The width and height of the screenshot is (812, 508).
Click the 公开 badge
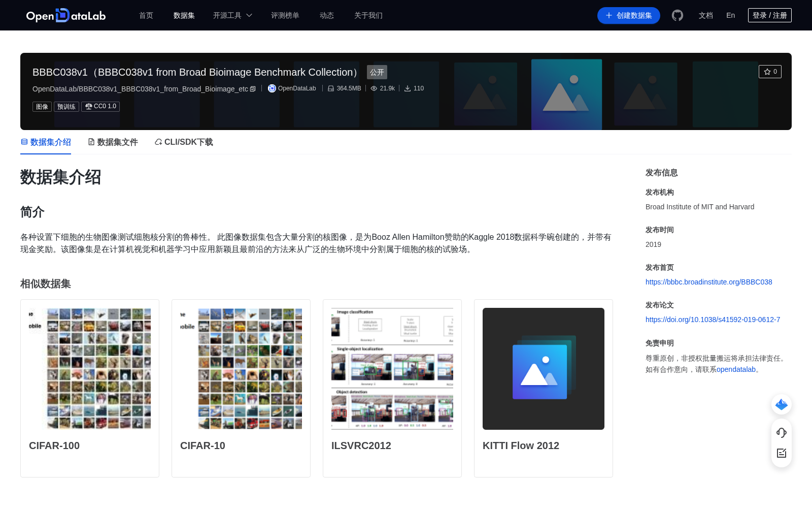click(377, 72)
